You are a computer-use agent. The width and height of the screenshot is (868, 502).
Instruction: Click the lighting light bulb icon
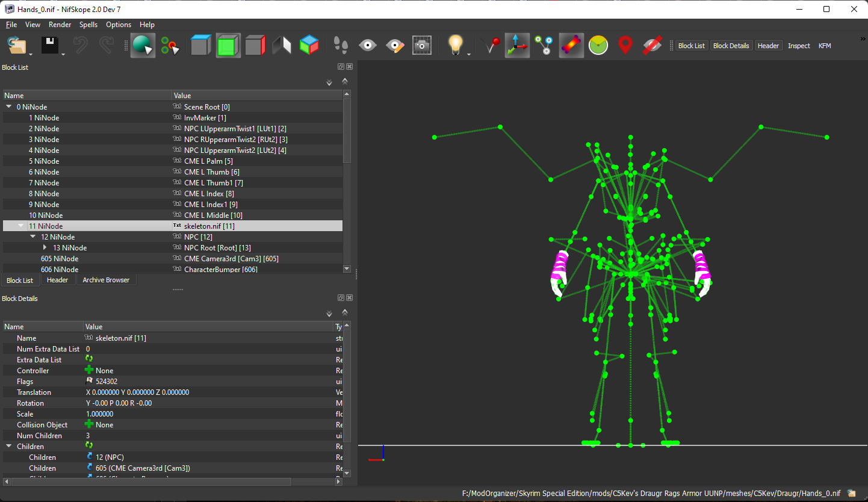coord(456,46)
